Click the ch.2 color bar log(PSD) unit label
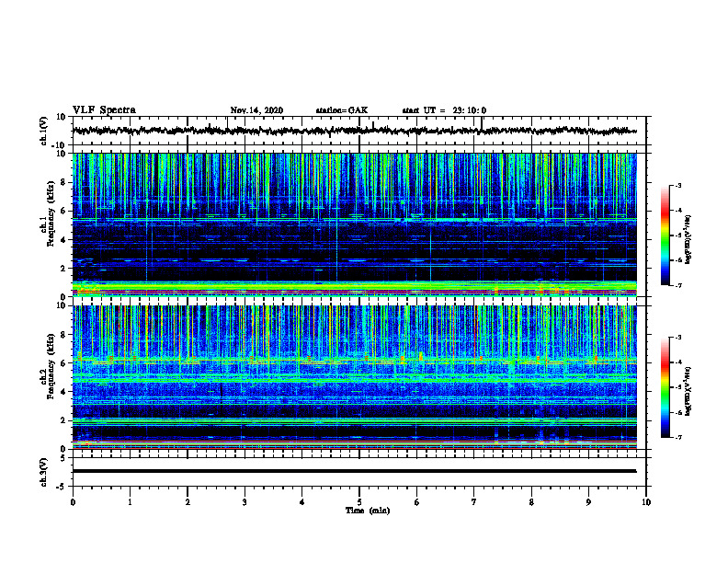 [x=688, y=392]
